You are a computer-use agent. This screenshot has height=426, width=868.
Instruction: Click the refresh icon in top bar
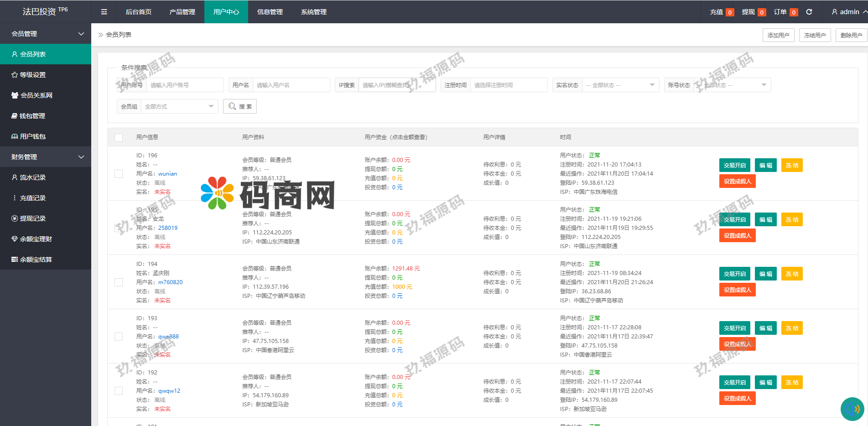click(809, 12)
